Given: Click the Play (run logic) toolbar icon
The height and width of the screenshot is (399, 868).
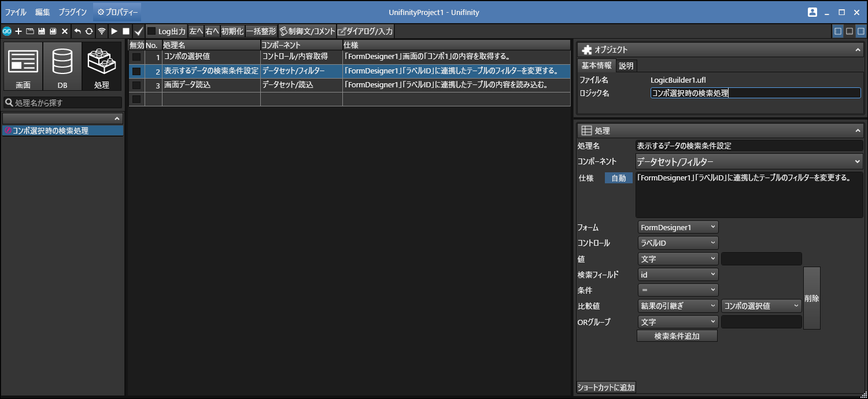Looking at the screenshot, I should [x=114, y=31].
